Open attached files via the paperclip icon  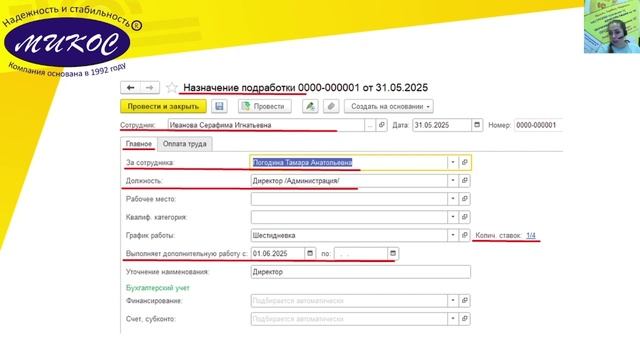point(331,107)
